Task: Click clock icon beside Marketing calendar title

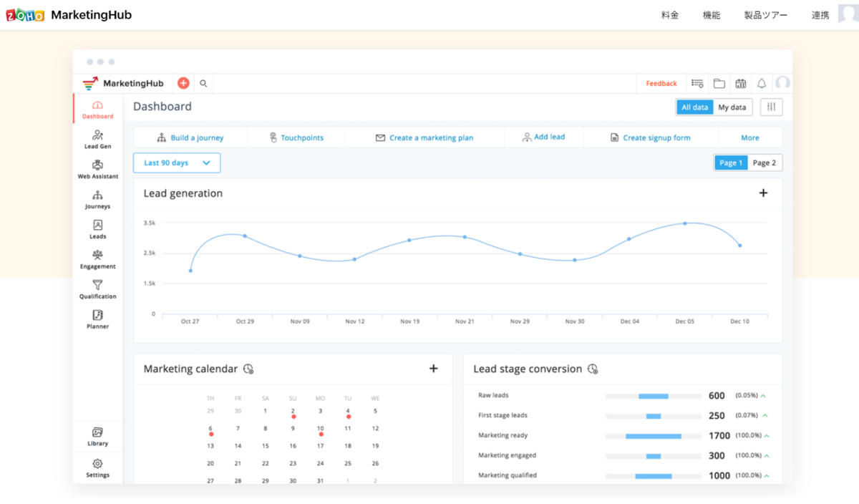Action: point(248,369)
